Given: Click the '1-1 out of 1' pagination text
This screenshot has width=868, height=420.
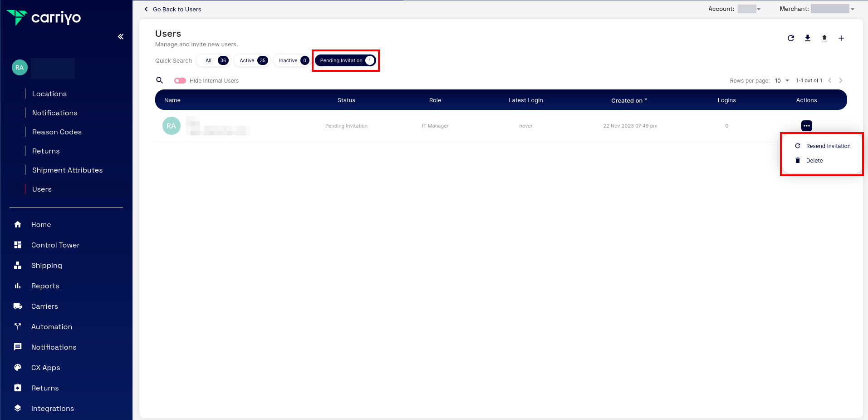Looking at the screenshot, I should tap(809, 80).
